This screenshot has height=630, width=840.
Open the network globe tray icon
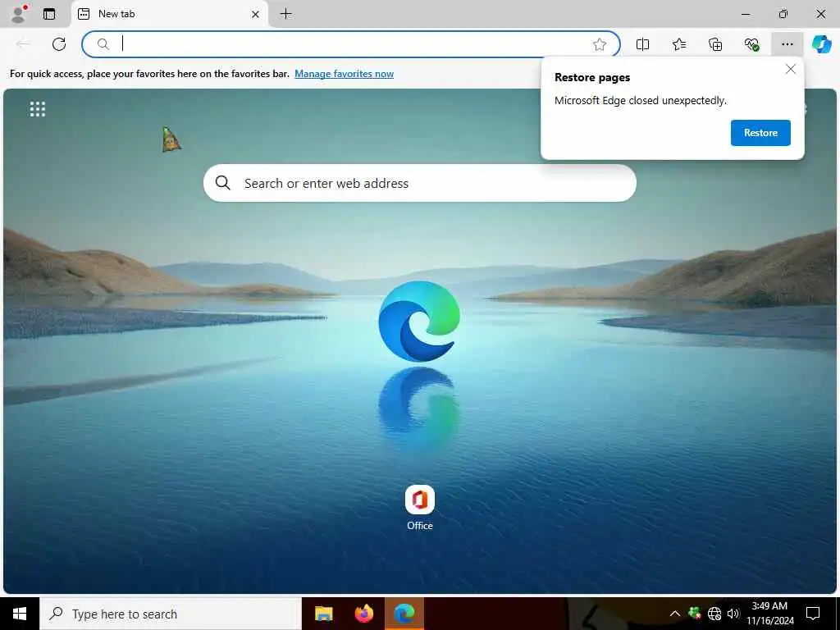714,614
